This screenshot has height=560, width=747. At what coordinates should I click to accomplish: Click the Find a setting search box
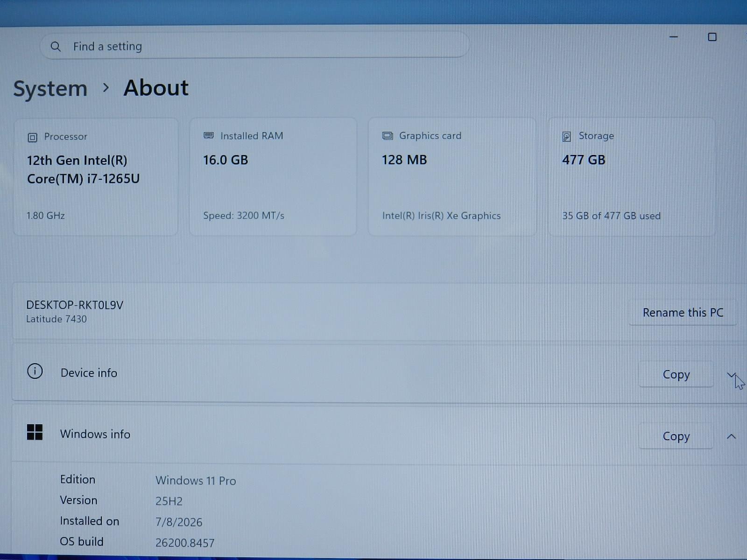254,46
